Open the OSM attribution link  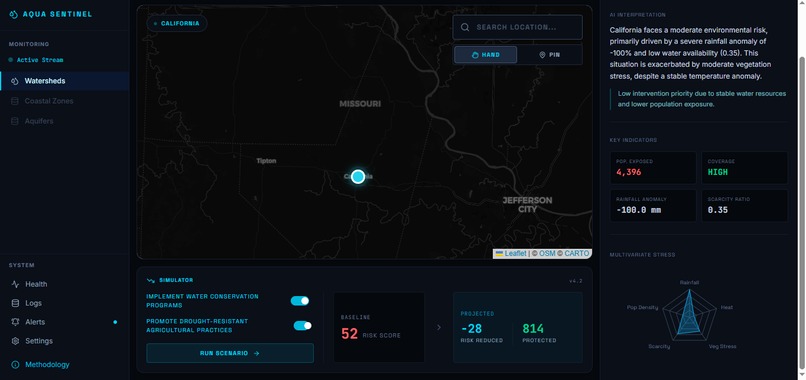(547, 254)
